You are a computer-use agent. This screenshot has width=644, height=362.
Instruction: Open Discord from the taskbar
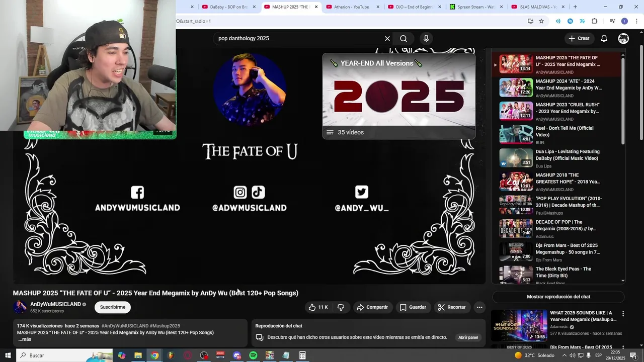(237, 355)
